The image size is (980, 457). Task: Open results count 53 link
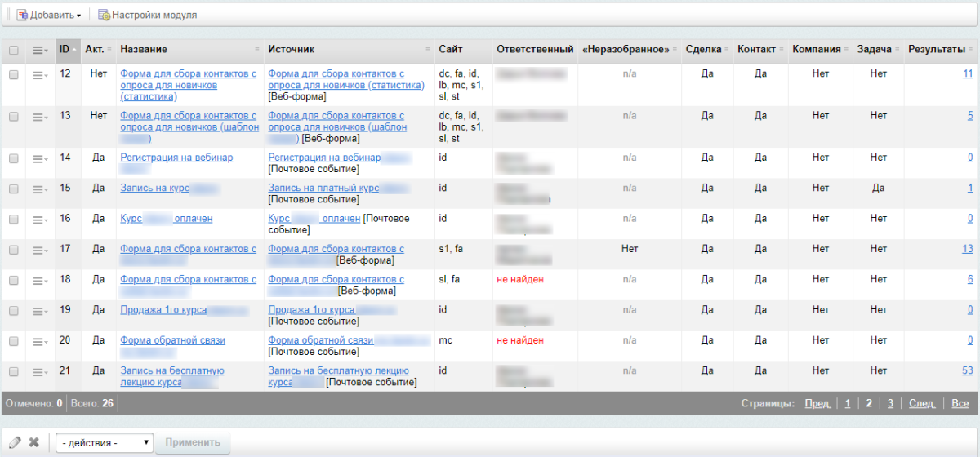tap(967, 370)
